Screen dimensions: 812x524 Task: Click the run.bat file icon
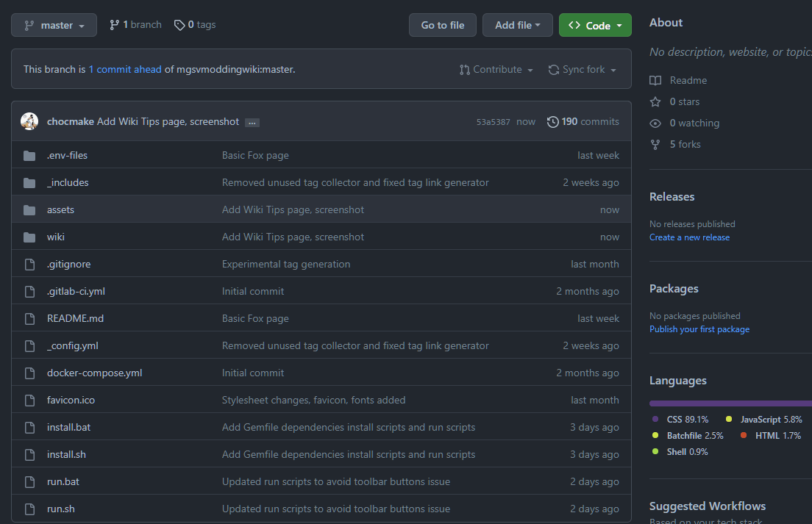[29, 481]
